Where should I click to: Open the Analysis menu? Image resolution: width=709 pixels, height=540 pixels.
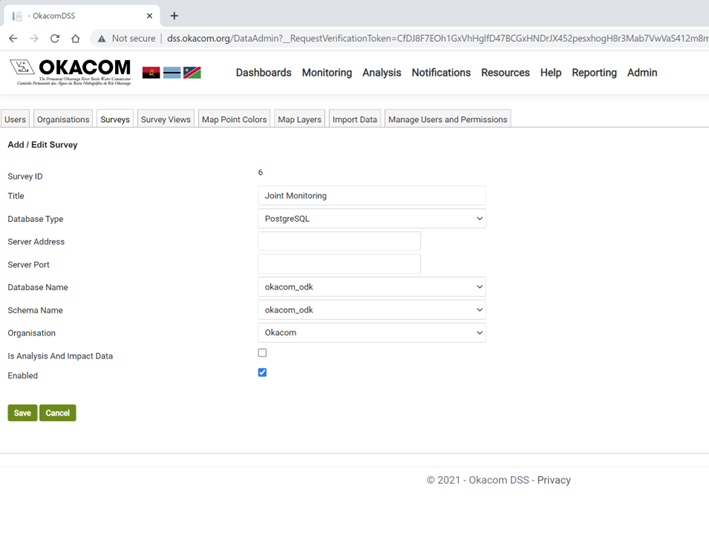coord(382,73)
